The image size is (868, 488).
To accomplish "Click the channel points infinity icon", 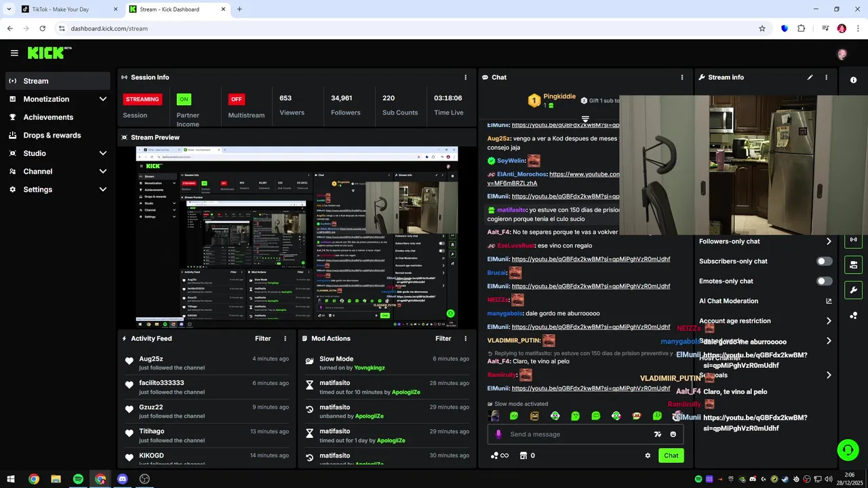I will point(500,455).
